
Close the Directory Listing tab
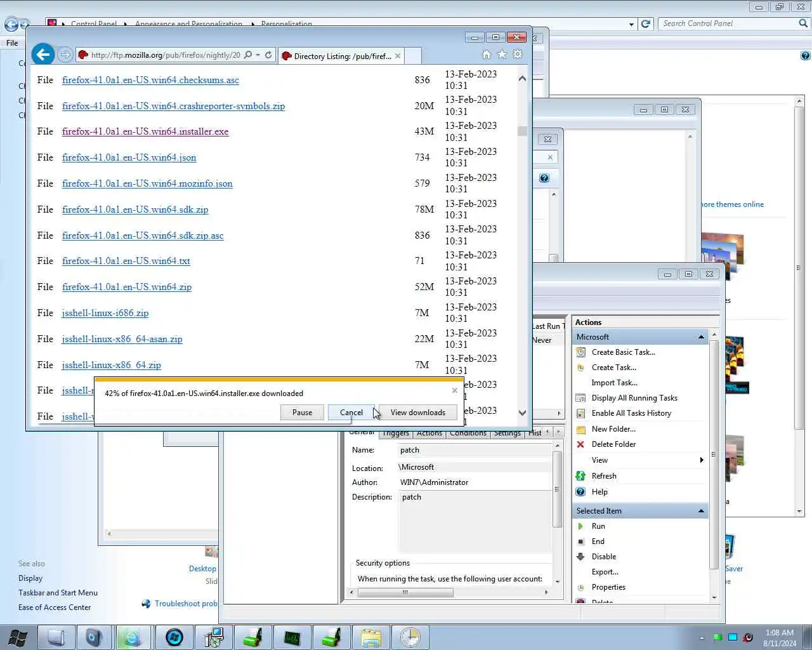tap(398, 56)
